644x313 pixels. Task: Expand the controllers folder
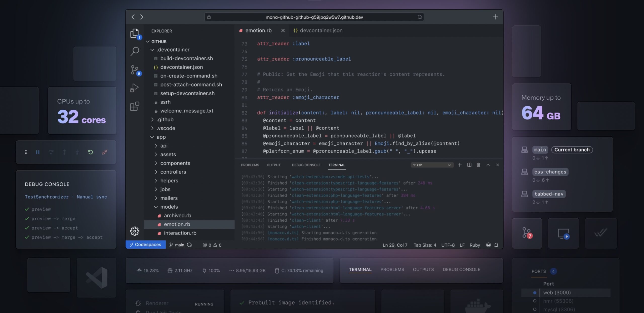pyautogui.click(x=173, y=172)
